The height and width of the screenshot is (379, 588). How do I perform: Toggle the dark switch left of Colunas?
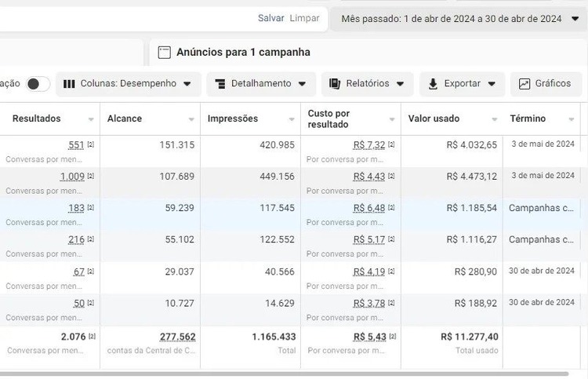[38, 84]
